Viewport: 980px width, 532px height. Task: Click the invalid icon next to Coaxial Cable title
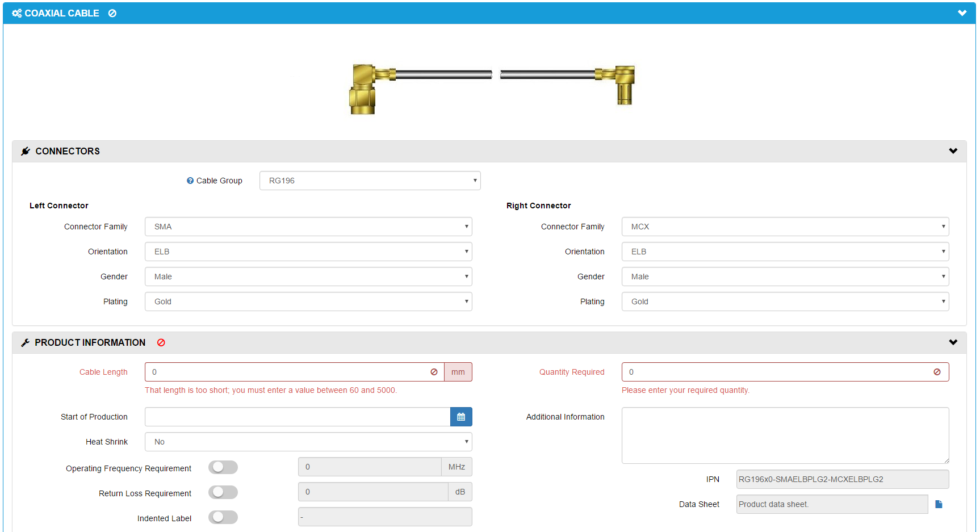pyautogui.click(x=112, y=13)
